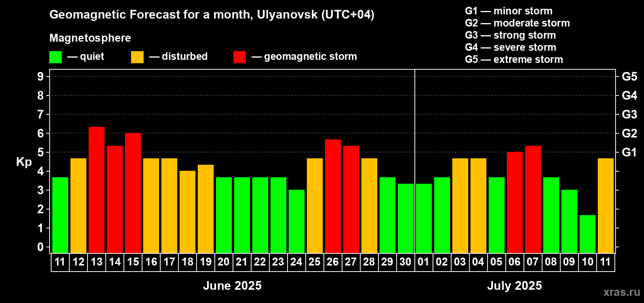The width and height of the screenshot is (644, 303).
Task: Click the Magnetosphere heading
Action: (90, 38)
